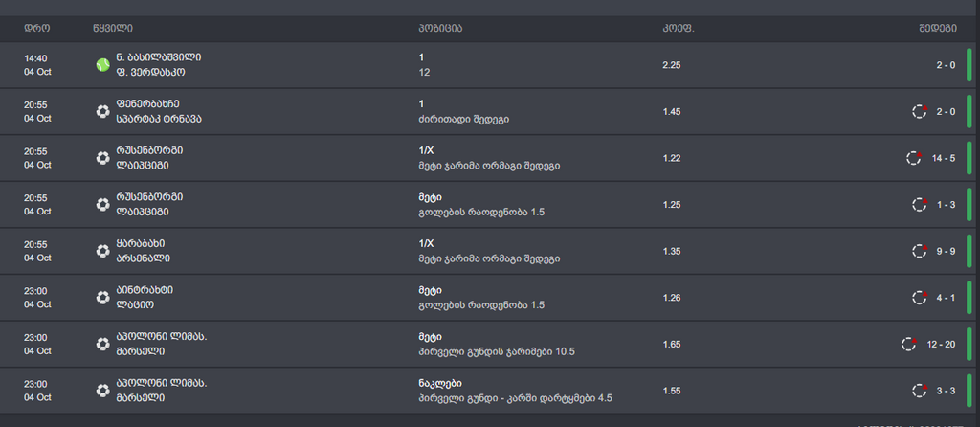Click the დრო (time) column header

coord(36,28)
